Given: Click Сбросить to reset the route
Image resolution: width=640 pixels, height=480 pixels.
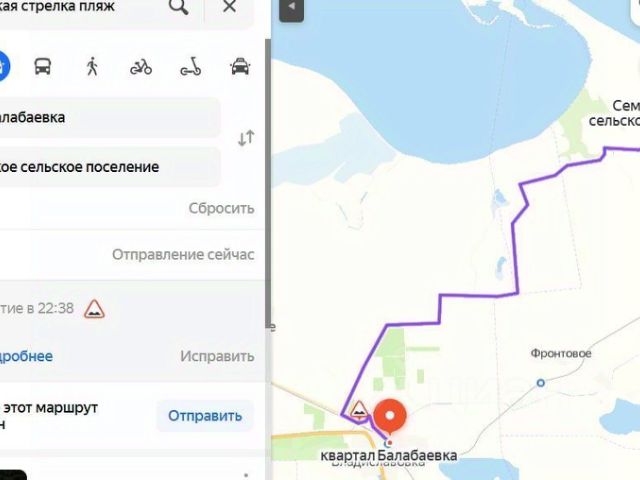Looking at the screenshot, I should (x=221, y=209).
